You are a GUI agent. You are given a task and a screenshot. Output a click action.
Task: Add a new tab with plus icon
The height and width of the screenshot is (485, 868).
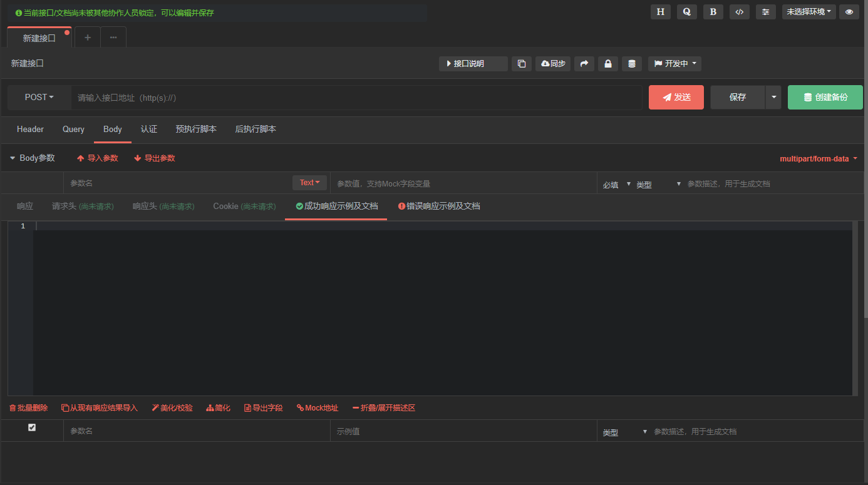click(x=88, y=38)
